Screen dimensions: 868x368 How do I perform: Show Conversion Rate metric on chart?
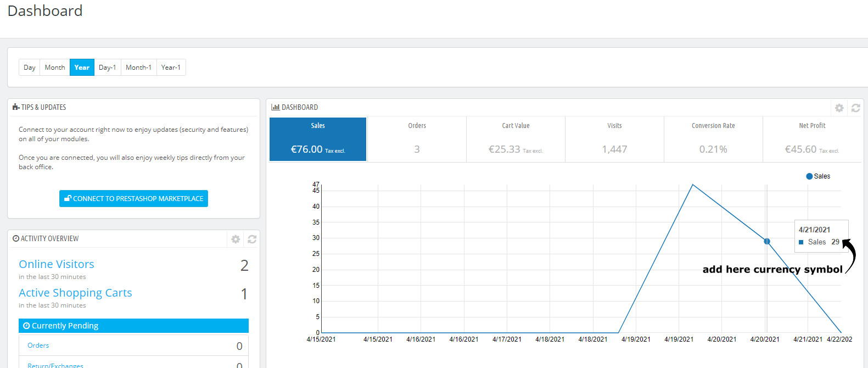(x=713, y=139)
